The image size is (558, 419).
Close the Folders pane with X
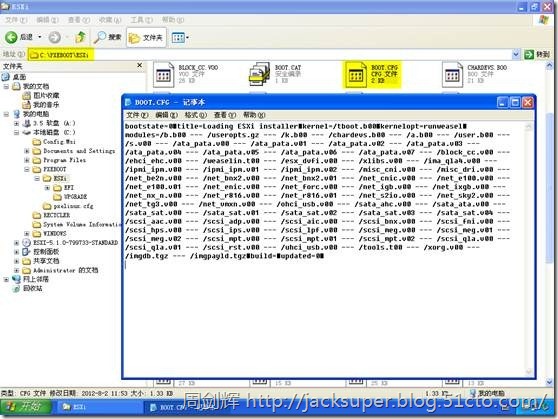pyautogui.click(x=140, y=65)
